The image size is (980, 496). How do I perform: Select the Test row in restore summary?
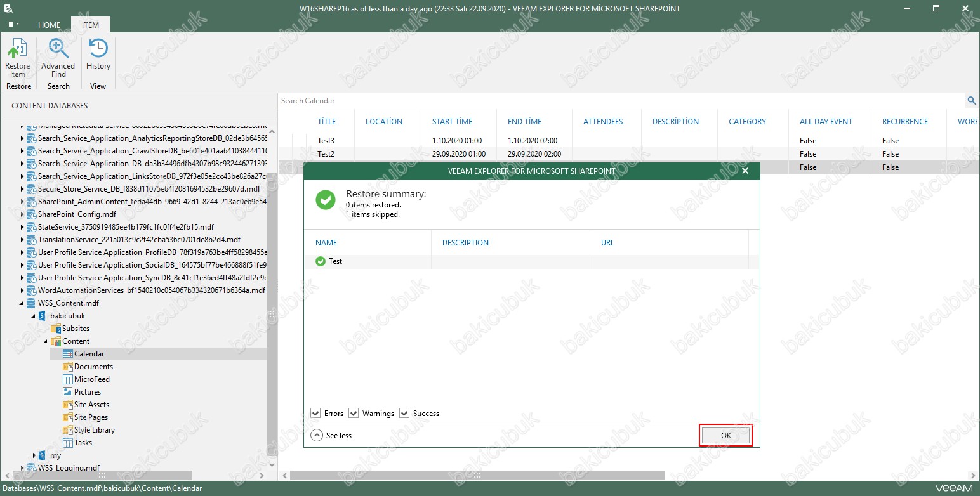531,261
